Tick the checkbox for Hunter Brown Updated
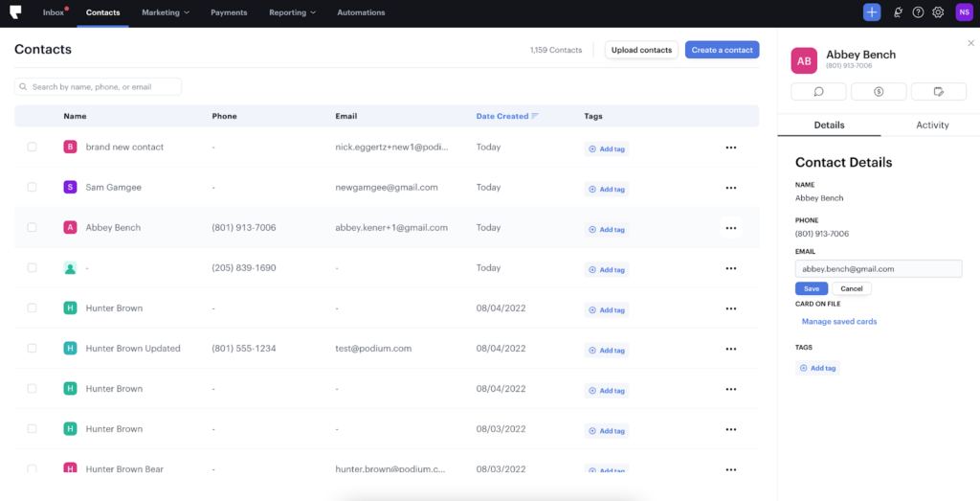 pos(32,349)
